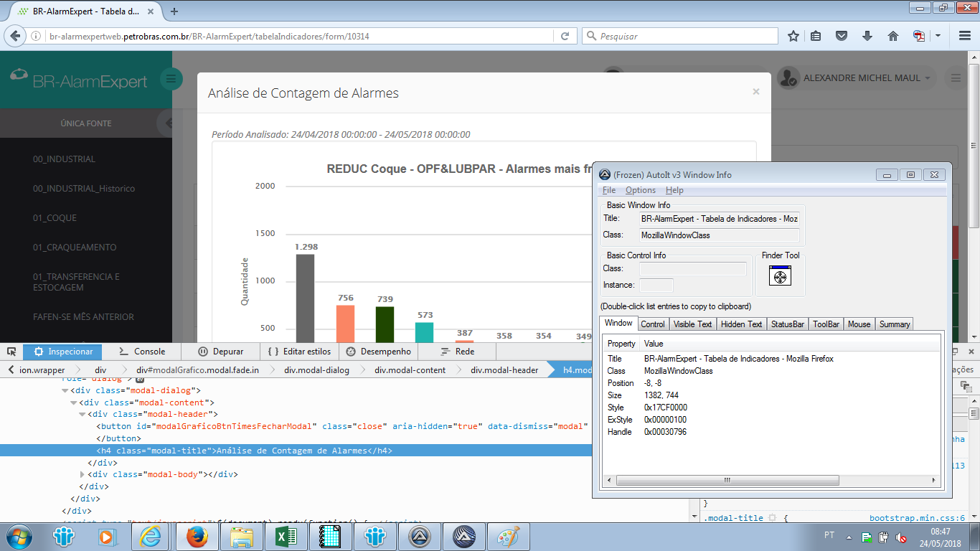Image resolution: width=980 pixels, height=551 pixels.
Task: Open the Firefox bookmarks list icon
Action: pyautogui.click(x=816, y=36)
